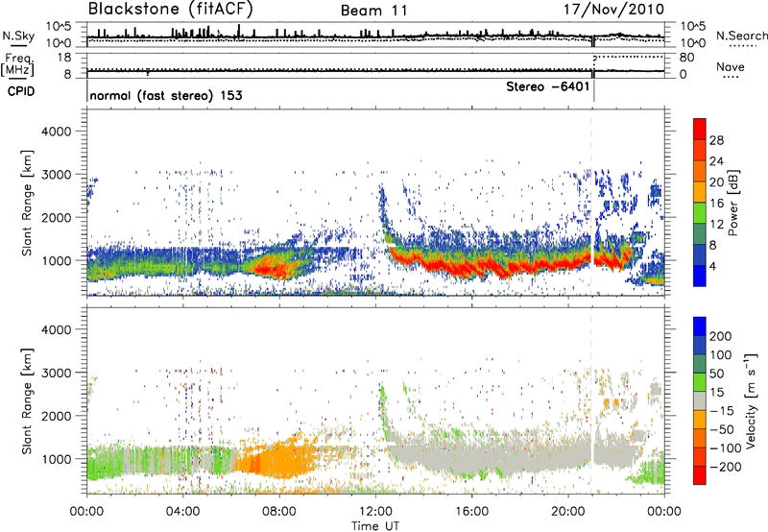Click the 18 tick on the Freq axis
This screenshot has height=532, width=768.
(64, 58)
